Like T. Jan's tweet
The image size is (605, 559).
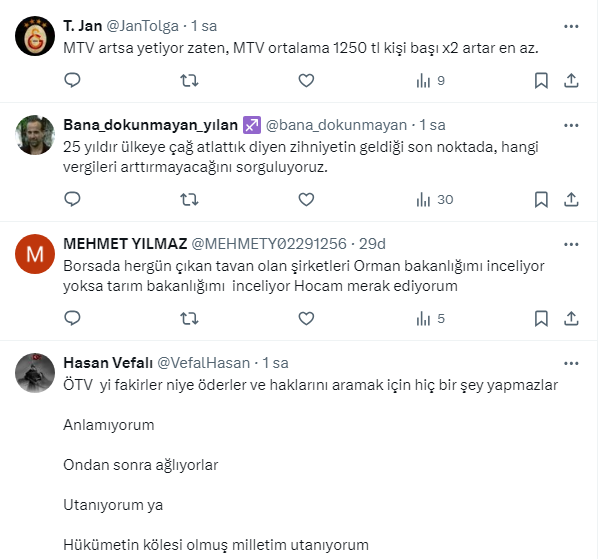click(x=306, y=80)
